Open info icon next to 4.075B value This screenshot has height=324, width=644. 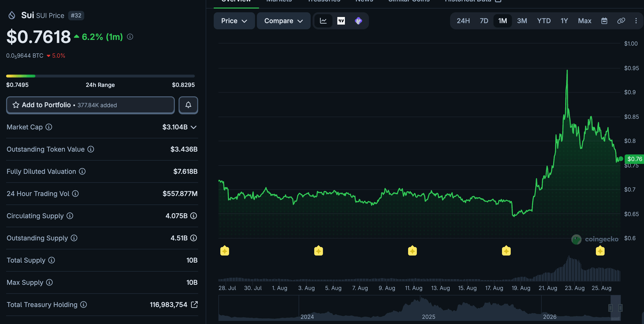pos(193,216)
